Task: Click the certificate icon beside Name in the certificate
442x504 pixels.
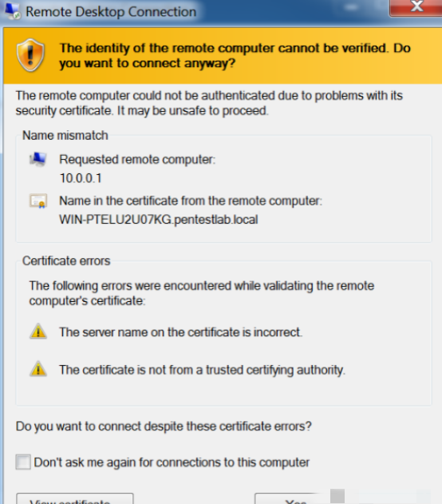Action: (x=38, y=201)
